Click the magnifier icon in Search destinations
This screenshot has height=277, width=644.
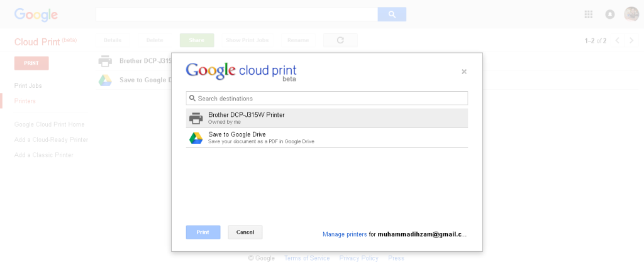192,99
